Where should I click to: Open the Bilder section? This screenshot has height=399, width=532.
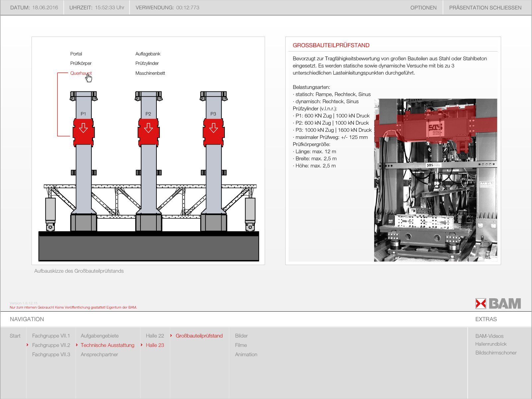[241, 336]
